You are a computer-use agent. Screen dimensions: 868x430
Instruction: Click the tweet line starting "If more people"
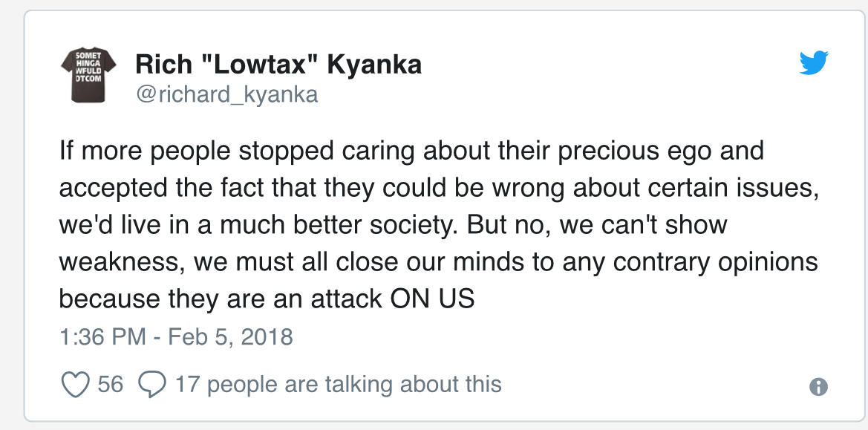point(411,152)
